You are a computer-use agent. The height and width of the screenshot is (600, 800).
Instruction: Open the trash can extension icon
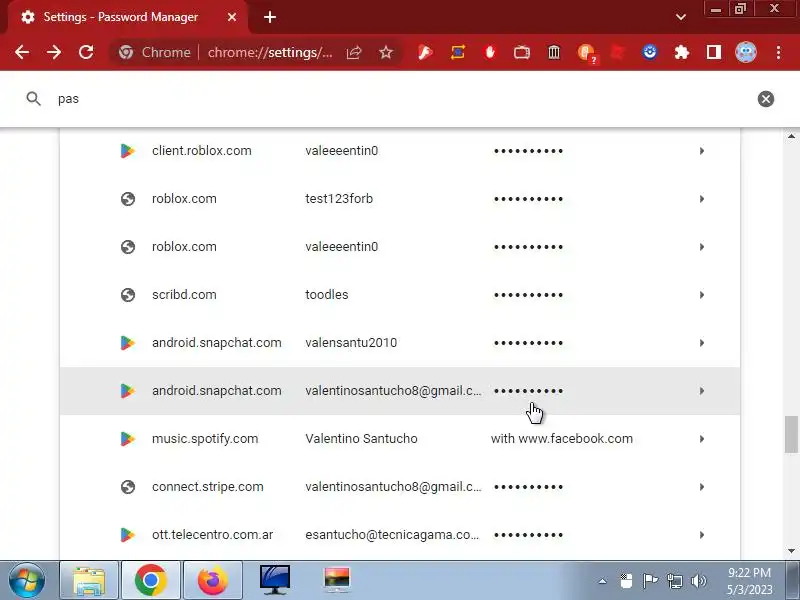(x=554, y=52)
